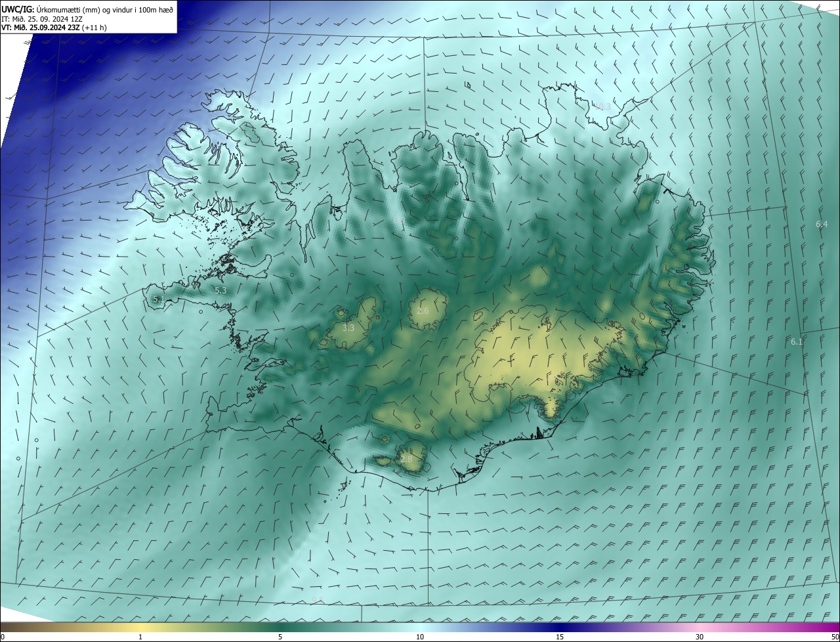Viewport: 840px width, 642px height.
Task: Click the '5.1' value on the map
Action: (x=158, y=299)
